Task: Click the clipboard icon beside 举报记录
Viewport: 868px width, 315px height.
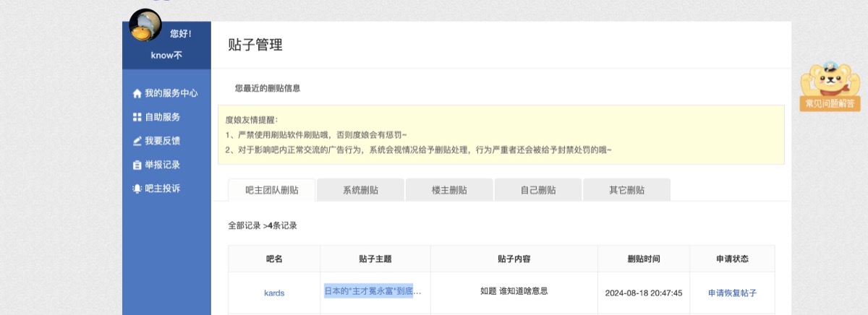Action: 137,165
